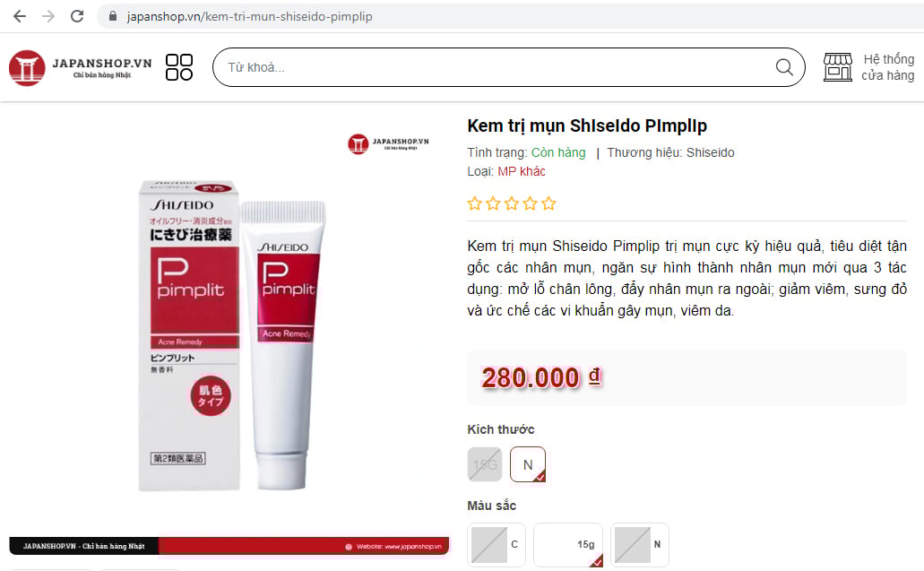Click the browser address bar URL

[249, 16]
